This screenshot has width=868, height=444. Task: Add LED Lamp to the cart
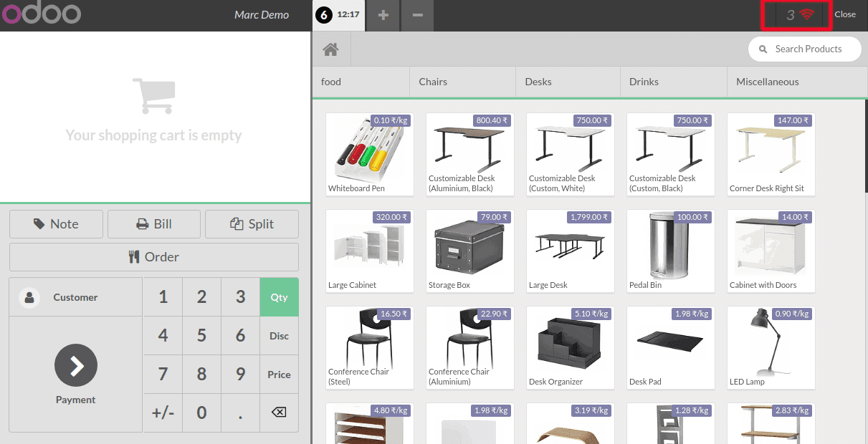point(771,347)
